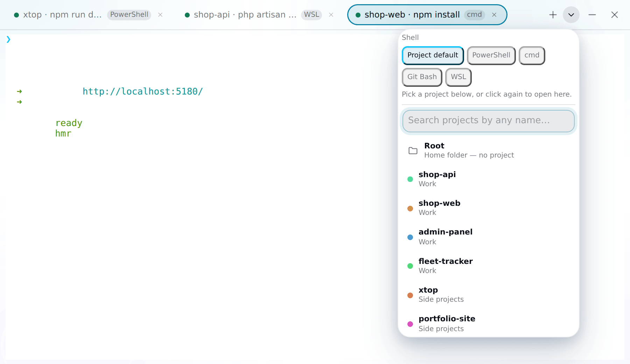Viewport: 630px width, 364px height.
Task: Open the tab dropdown chevron menu
Action: coord(571,15)
